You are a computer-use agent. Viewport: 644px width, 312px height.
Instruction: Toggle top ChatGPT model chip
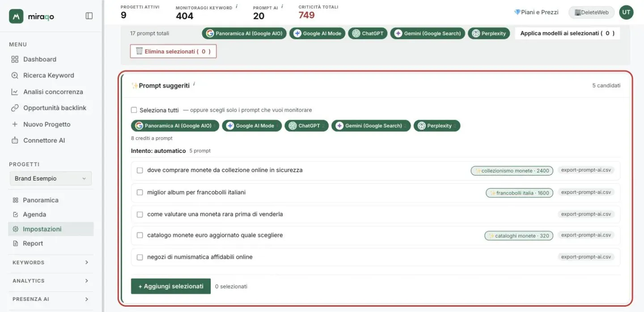click(x=368, y=34)
